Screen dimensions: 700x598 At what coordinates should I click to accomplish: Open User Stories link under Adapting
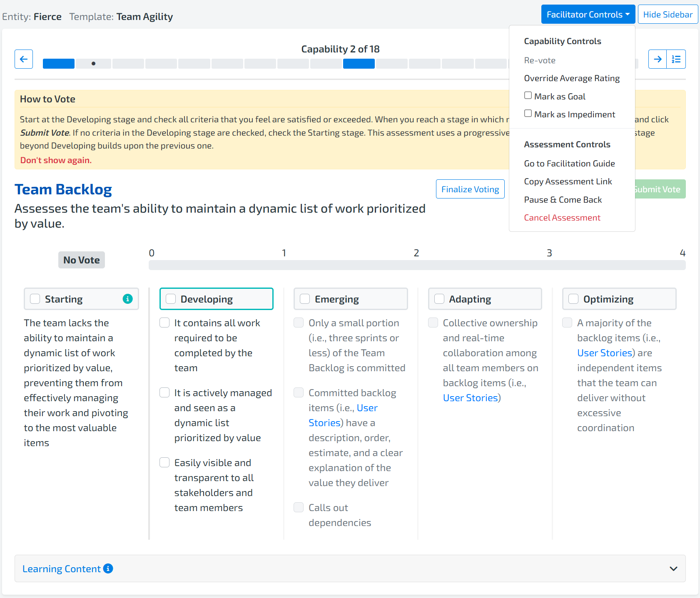(470, 398)
